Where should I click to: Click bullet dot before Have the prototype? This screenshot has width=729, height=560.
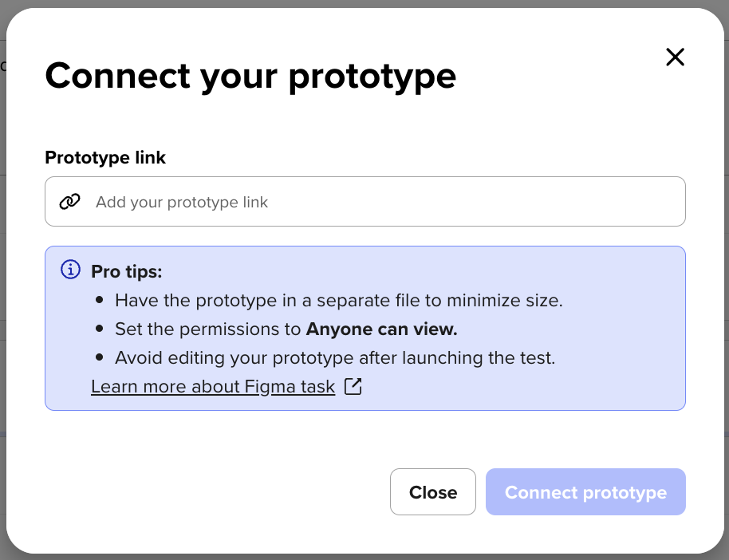point(99,300)
